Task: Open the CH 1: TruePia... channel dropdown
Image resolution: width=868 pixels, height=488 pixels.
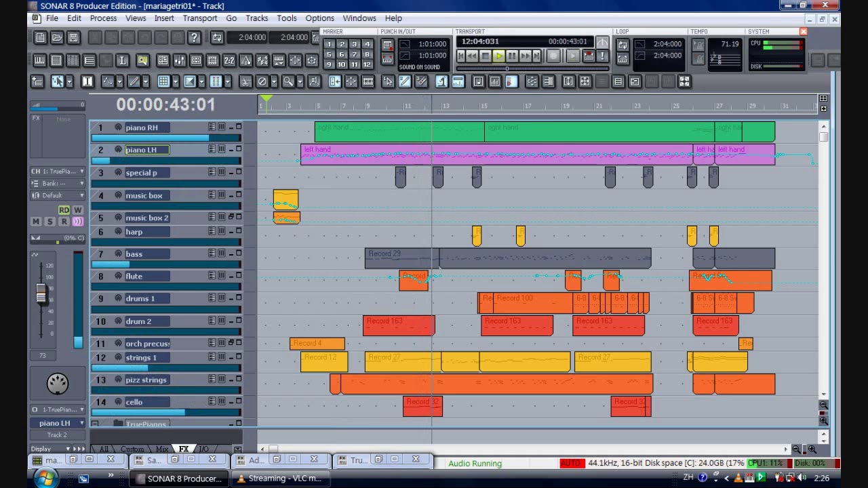Action: [58, 171]
